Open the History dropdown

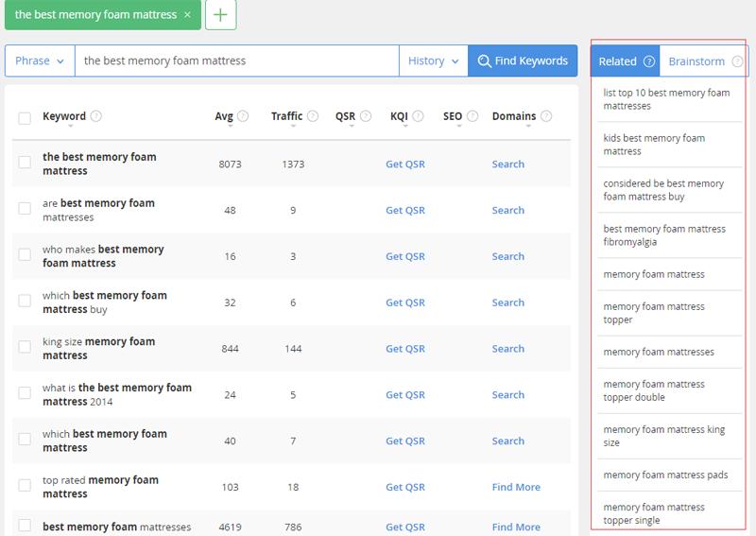click(434, 61)
